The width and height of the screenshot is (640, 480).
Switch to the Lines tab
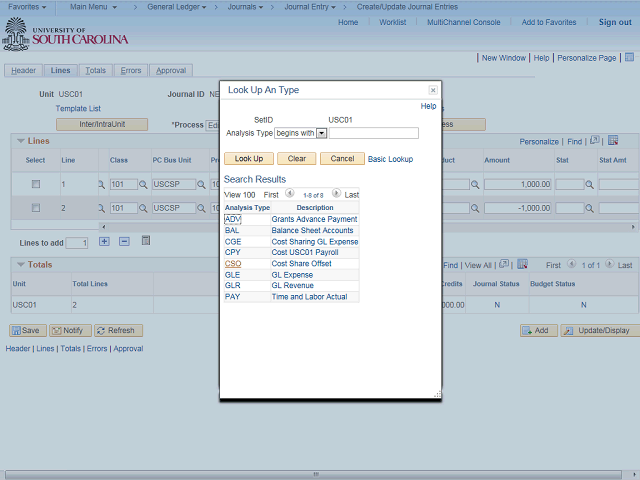tap(60, 70)
